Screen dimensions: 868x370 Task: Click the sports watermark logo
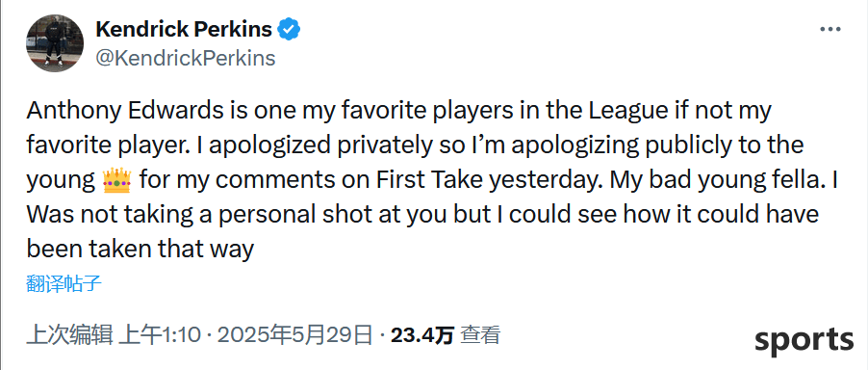click(804, 339)
